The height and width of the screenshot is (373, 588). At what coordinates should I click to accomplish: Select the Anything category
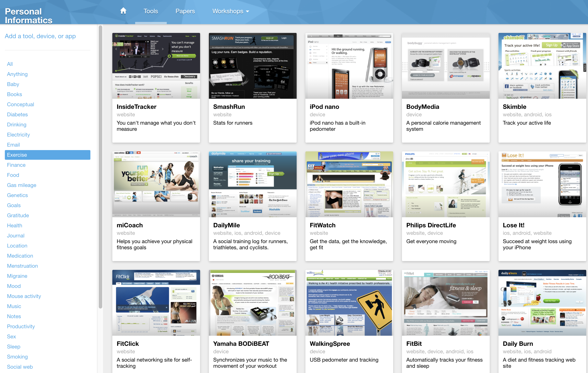coord(17,74)
